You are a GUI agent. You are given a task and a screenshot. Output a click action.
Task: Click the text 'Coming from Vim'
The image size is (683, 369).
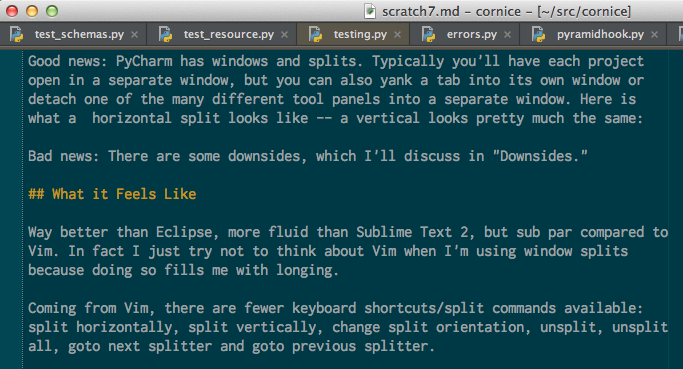click(x=88, y=308)
